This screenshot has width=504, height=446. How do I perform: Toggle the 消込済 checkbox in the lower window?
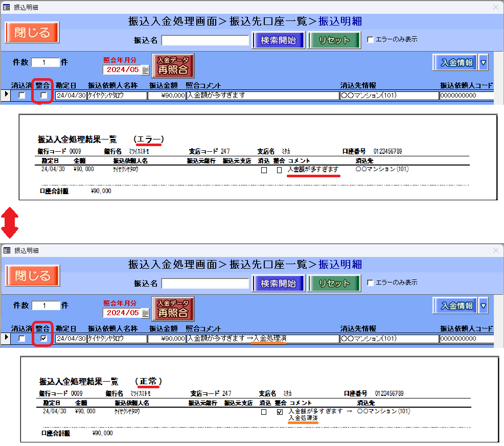(x=21, y=339)
